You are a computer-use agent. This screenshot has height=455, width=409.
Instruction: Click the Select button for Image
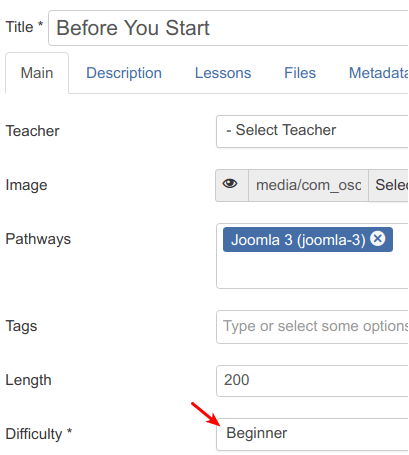389,185
